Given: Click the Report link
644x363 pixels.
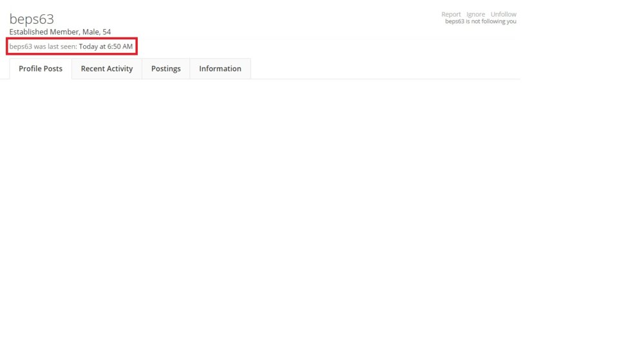Looking at the screenshot, I should (x=451, y=14).
